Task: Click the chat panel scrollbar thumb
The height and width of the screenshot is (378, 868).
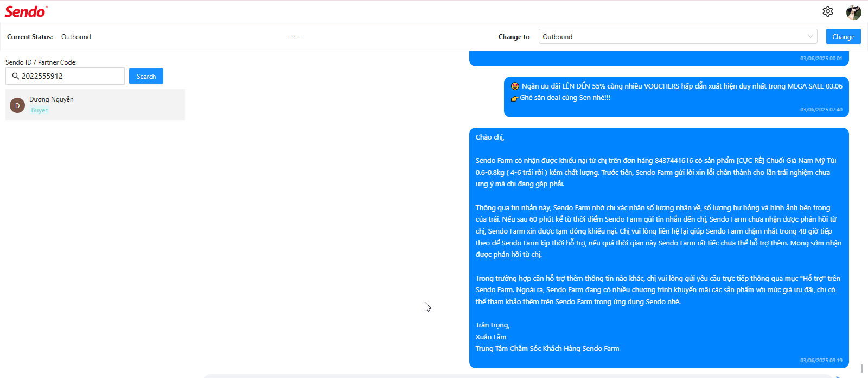Action: (861, 368)
